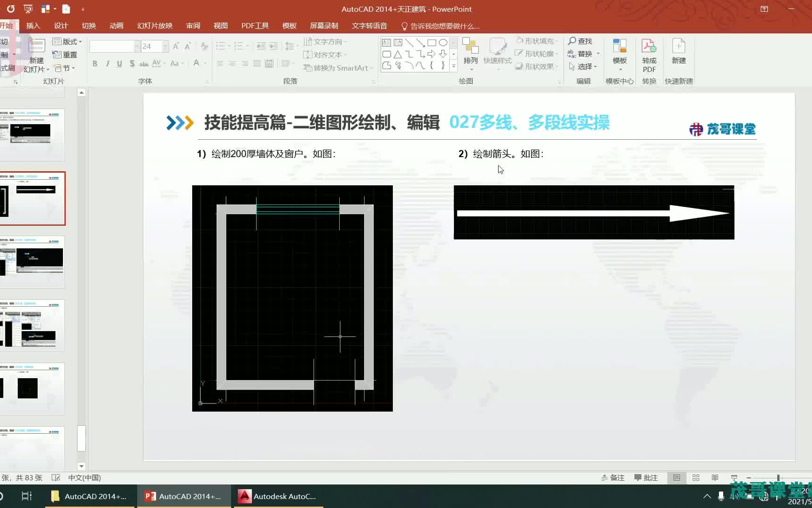Toggle bold formatting
The height and width of the screenshot is (508, 812).
pos(94,63)
